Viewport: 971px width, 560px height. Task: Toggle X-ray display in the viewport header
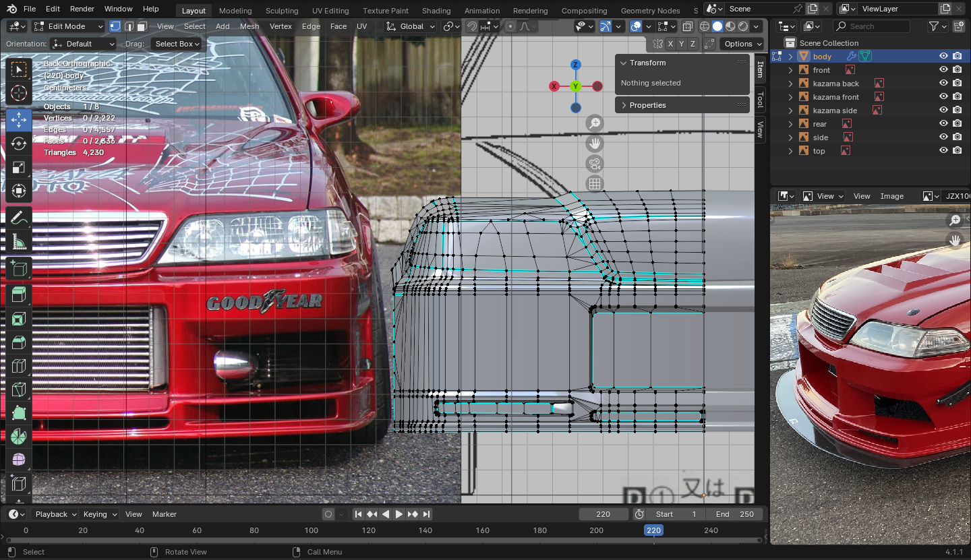point(687,26)
